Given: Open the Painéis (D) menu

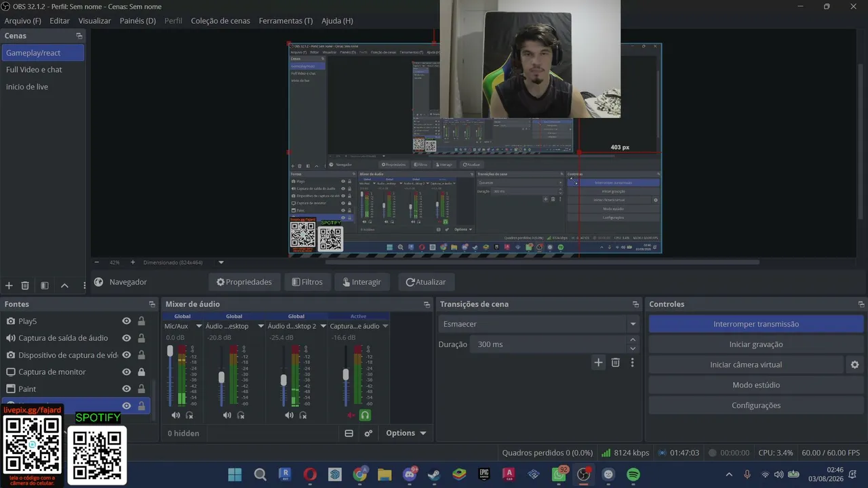Looking at the screenshot, I should point(138,21).
